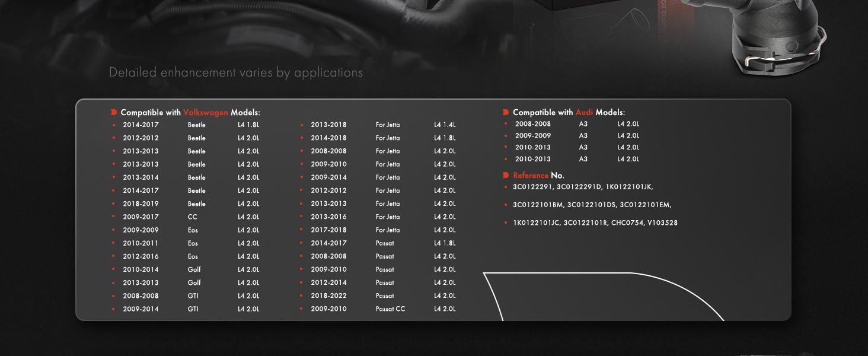Select the 2009-2017 CC L4 2.0L entry
Screen dimensions: 868x356
coord(186,217)
